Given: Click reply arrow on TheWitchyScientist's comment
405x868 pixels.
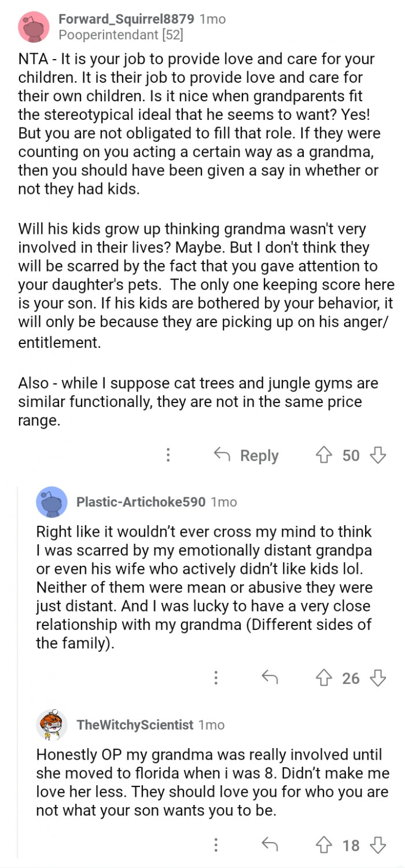Looking at the screenshot, I should click(x=270, y=845).
